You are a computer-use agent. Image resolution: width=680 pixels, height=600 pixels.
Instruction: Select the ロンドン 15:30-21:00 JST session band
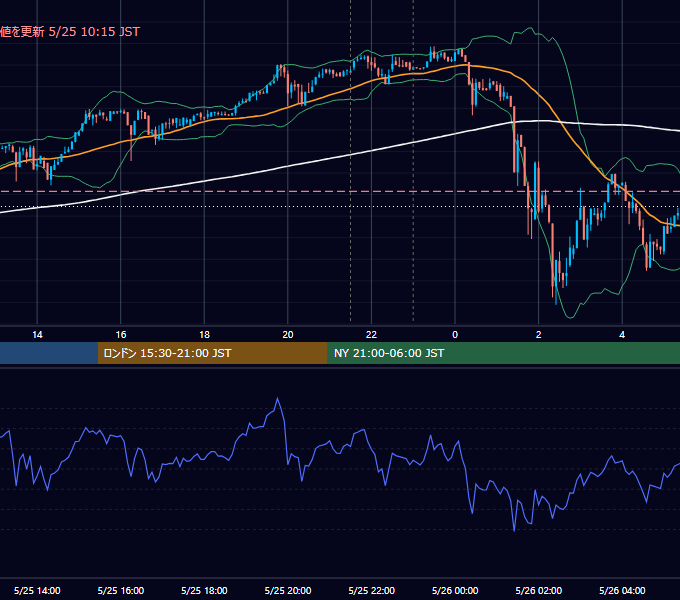tap(212, 353)
